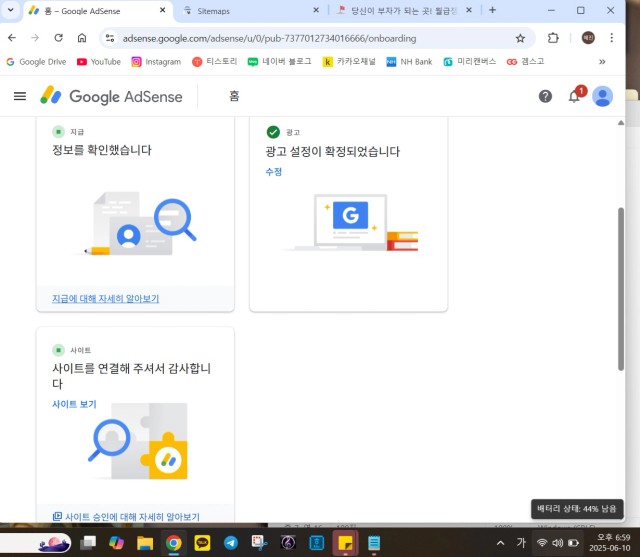Image resolution: width=640 pixels, height=557 pixels.
Task: Open the Chrome profile avatar
Action: pyautogui.click(x=588, y=38)
